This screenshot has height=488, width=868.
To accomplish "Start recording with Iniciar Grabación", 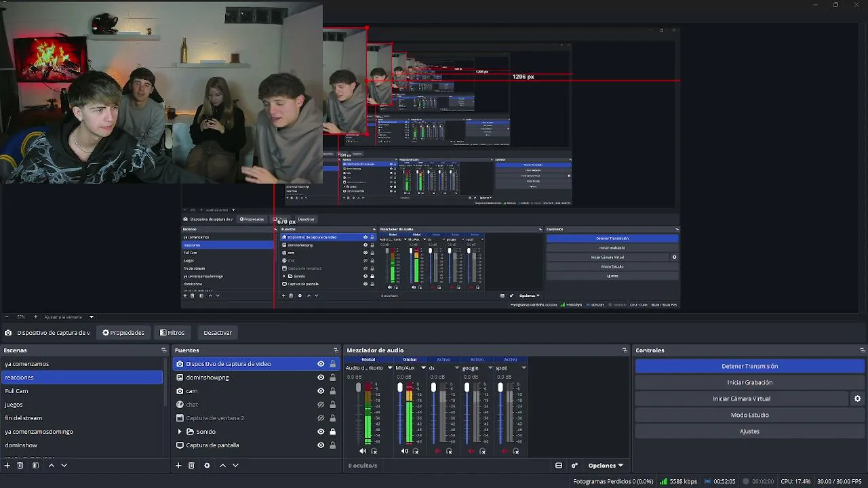I will [749, 382].
